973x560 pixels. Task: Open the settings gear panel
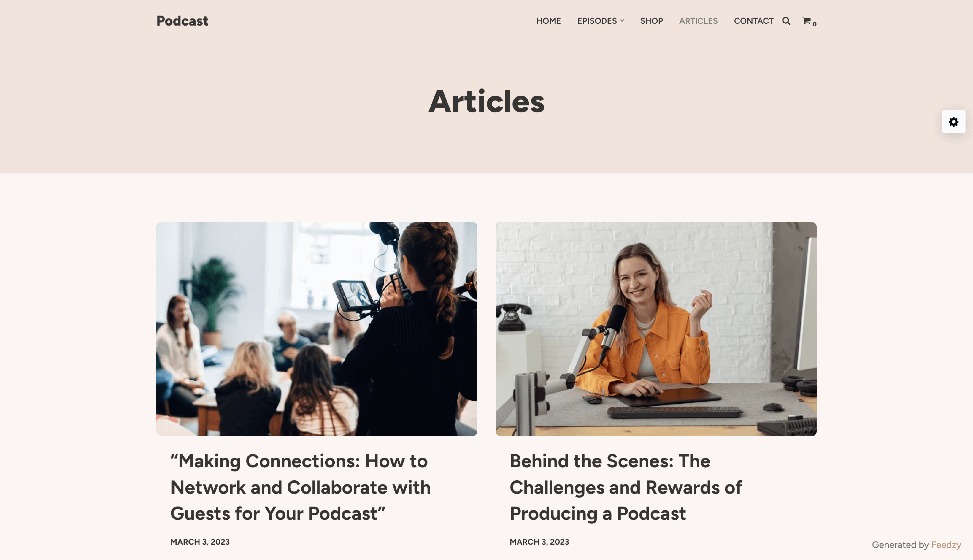tap(954, 122)
